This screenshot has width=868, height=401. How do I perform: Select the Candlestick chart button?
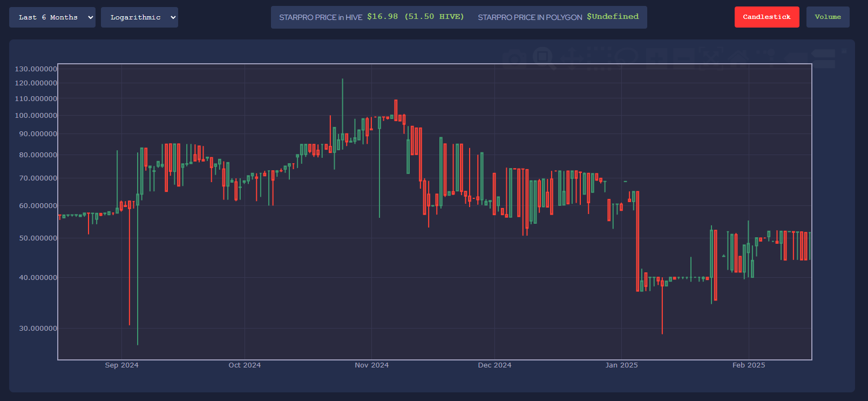pos(767,17)
